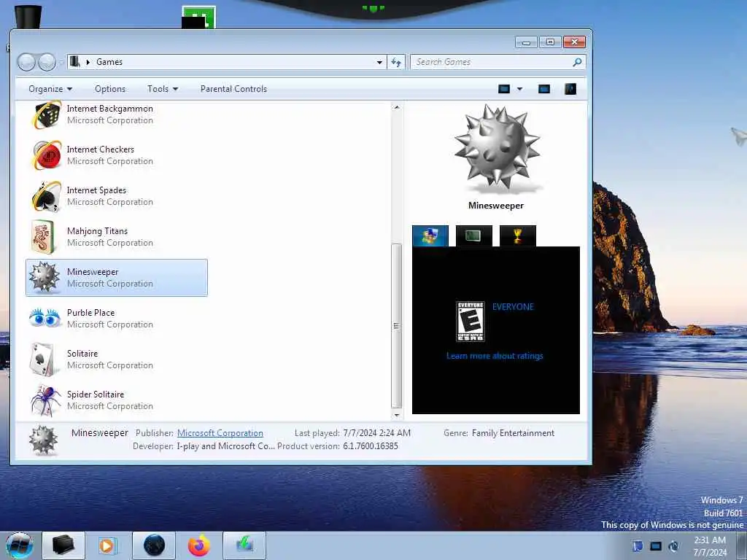Open the Organize menu
This screenshot has height=560, width=747.
click(50, 89)
